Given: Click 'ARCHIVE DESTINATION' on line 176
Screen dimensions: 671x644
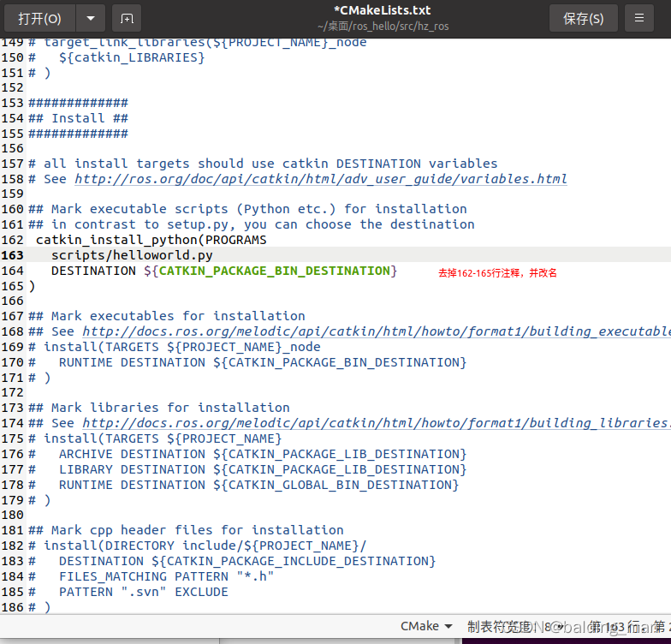Looking at the screenshot, I should tap(132, 454).
